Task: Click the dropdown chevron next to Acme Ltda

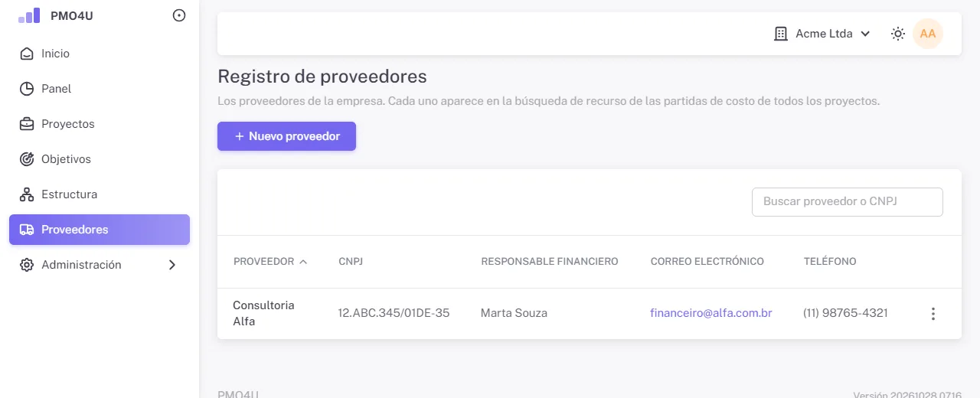Action: pos(865,34)
